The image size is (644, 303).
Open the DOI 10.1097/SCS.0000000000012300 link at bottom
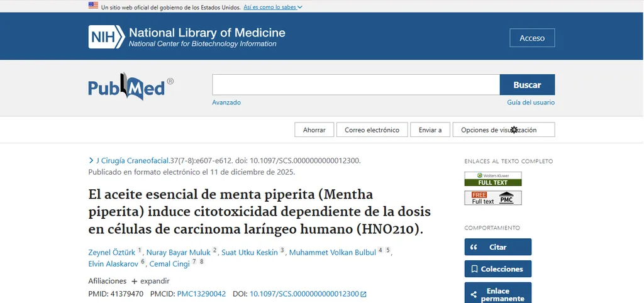pyautogui.click(x=304, y=294)
